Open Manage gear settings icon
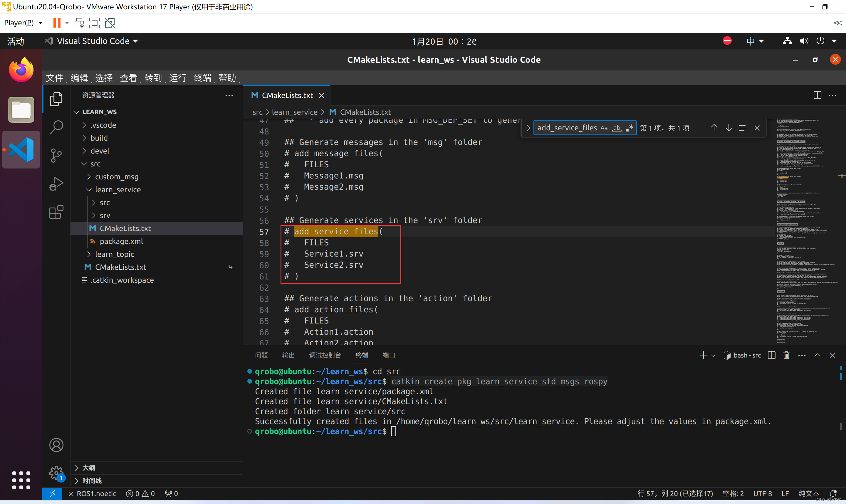 click(56, 473)
